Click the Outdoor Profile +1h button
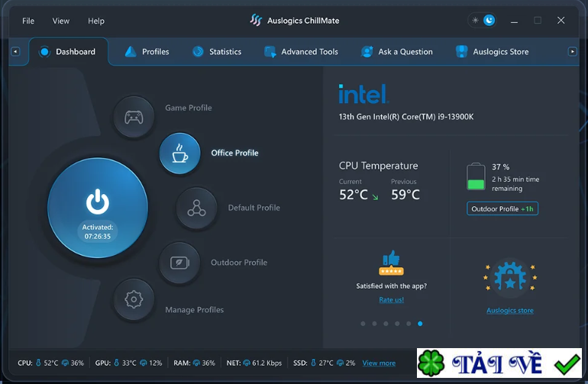The height and width of the screenshot is (384, 588). [x=502, y=209]
